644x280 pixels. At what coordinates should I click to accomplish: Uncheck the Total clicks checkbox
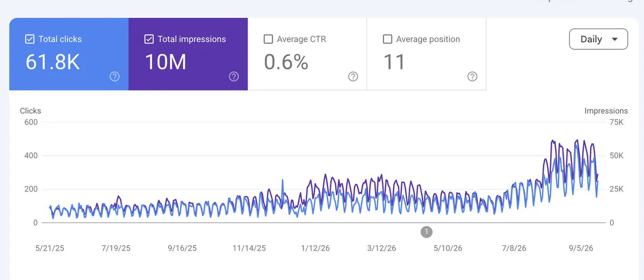[x=30, y=39]
